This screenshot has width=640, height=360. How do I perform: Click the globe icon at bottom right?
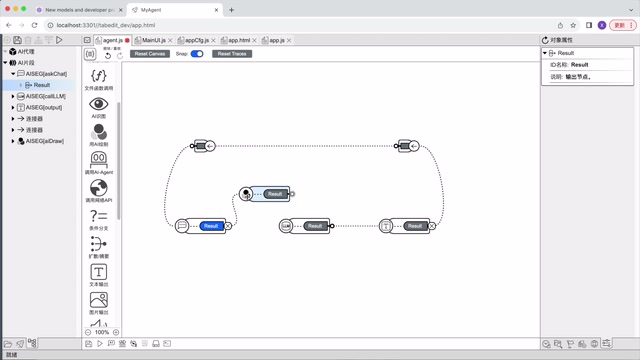(594, 344)
